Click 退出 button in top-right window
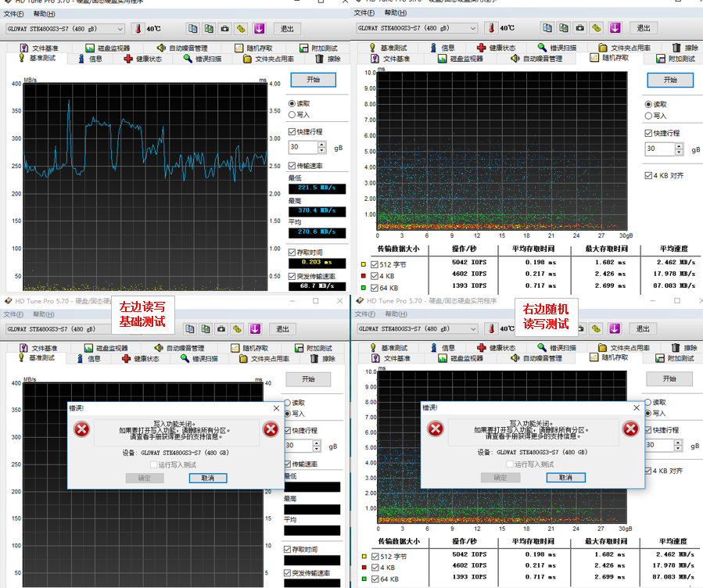 [x=644, y=28]
